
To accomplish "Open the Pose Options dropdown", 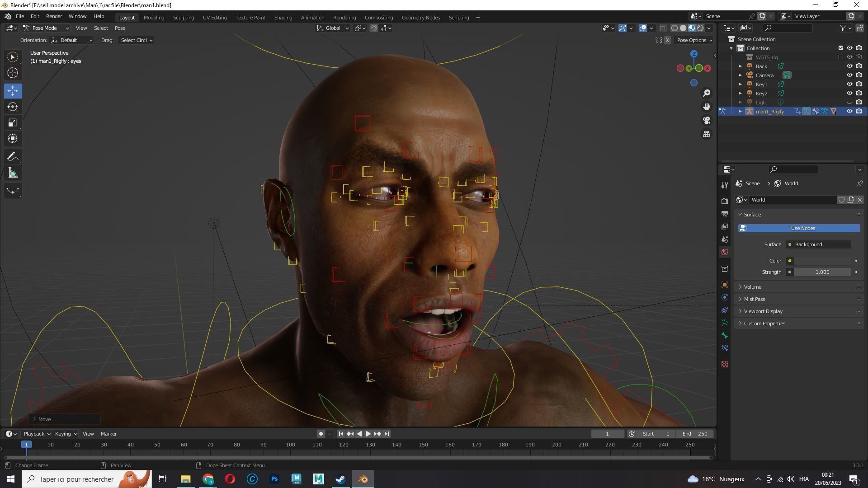I will [x=694, y=40].
